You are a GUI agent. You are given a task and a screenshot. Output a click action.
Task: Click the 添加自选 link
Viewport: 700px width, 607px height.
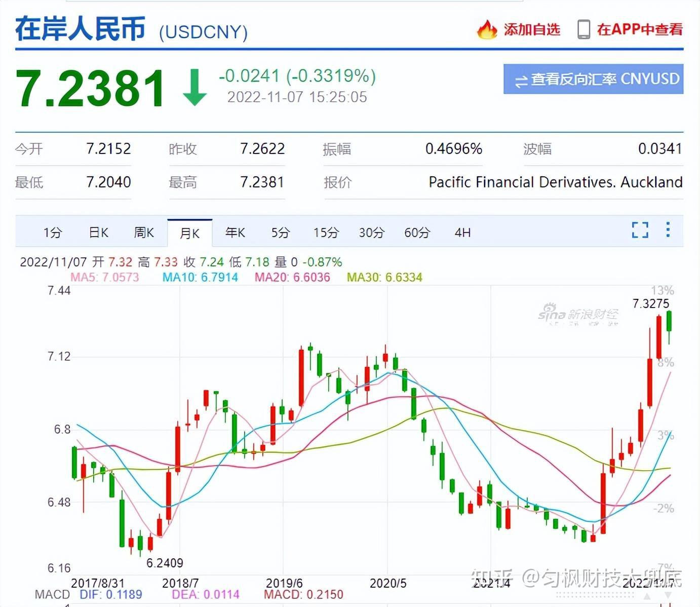click(532, 29)
